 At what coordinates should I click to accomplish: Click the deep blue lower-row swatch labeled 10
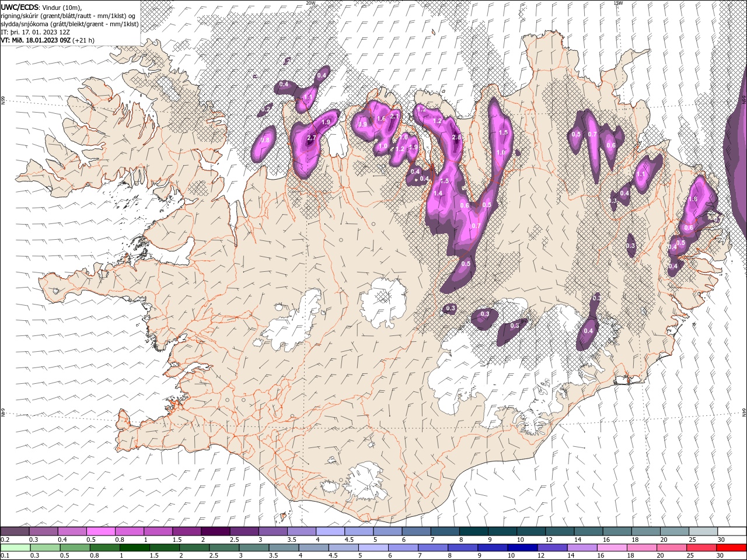(x=522, y=548)
